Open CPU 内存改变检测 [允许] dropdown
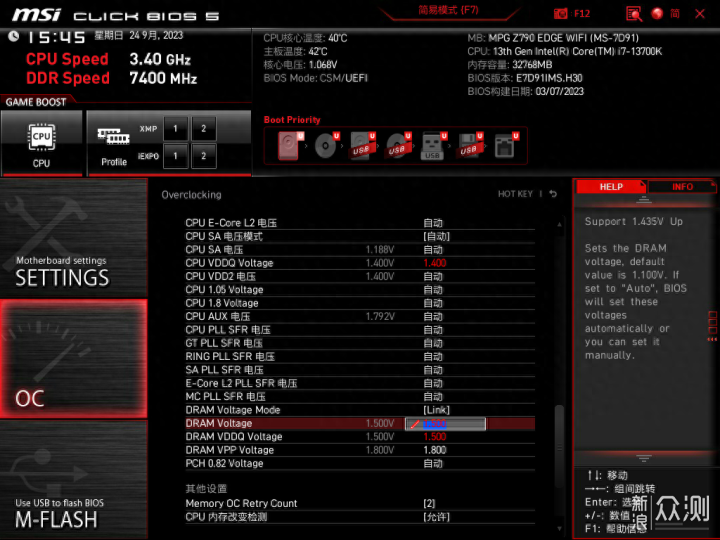 [436, 517]
